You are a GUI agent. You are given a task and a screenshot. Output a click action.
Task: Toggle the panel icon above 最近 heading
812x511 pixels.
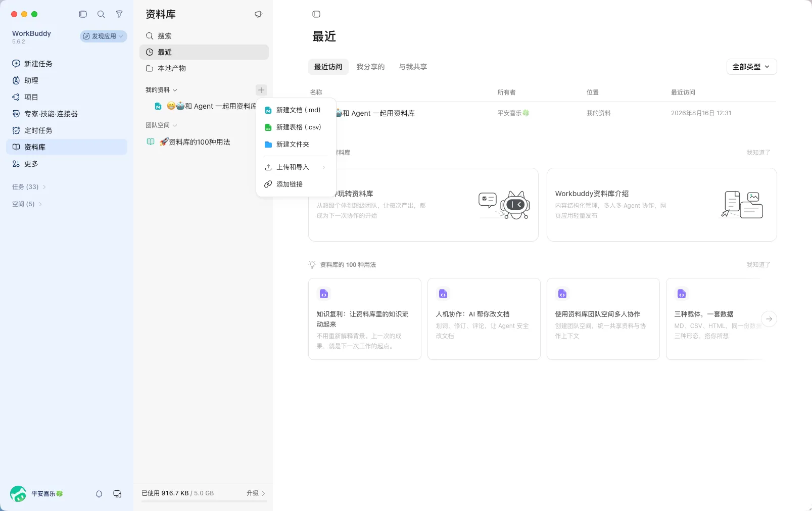click(x=316, y=14)
